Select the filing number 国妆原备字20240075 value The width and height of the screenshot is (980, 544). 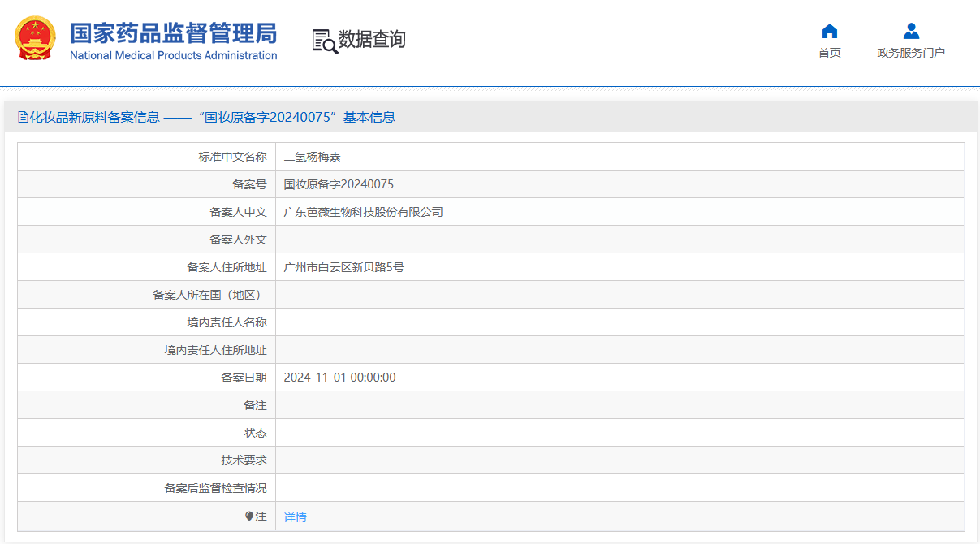point(339,184)
